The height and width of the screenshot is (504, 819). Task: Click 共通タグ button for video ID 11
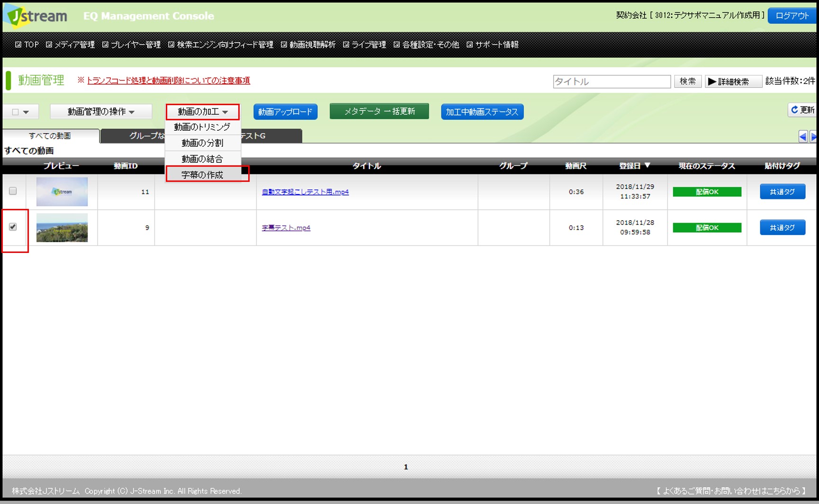pos(783,191)
